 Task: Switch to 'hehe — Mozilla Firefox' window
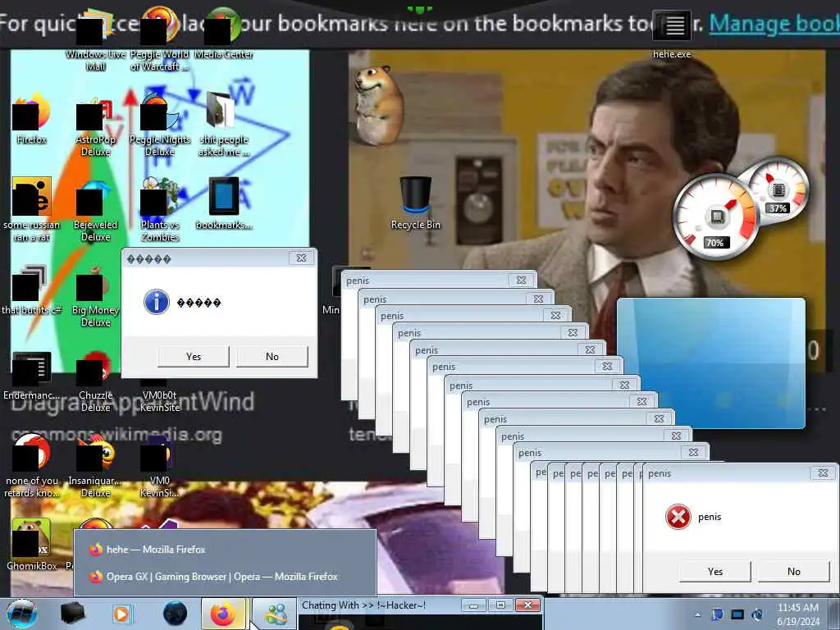(225, 550)
